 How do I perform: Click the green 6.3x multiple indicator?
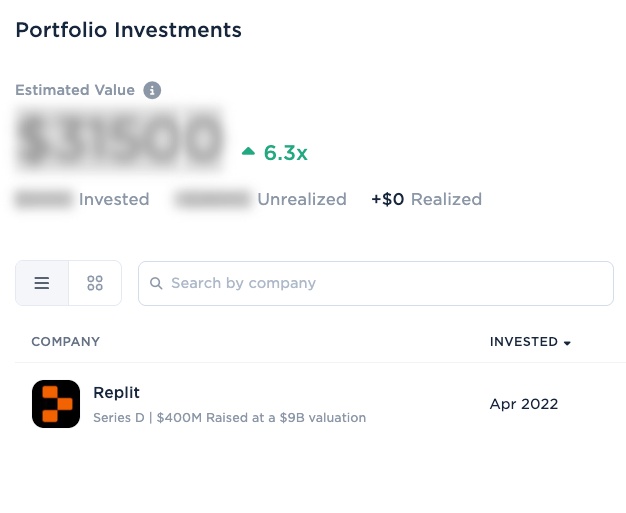285,153
